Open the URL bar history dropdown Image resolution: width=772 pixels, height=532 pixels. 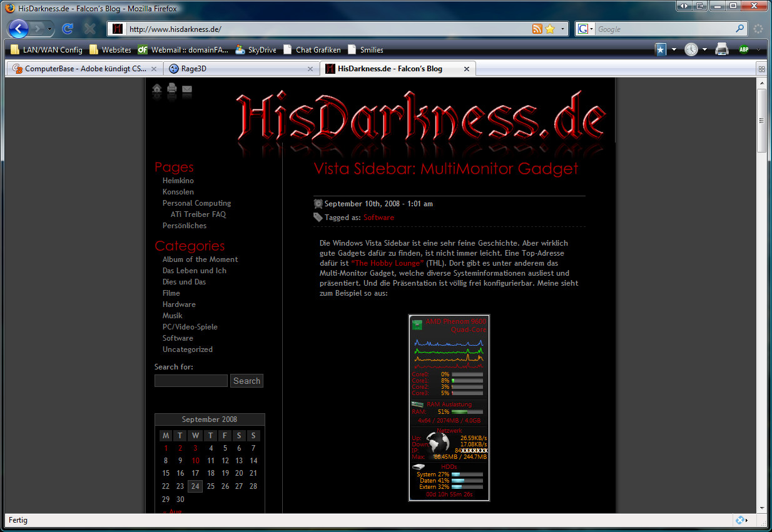tap(562, 29)
